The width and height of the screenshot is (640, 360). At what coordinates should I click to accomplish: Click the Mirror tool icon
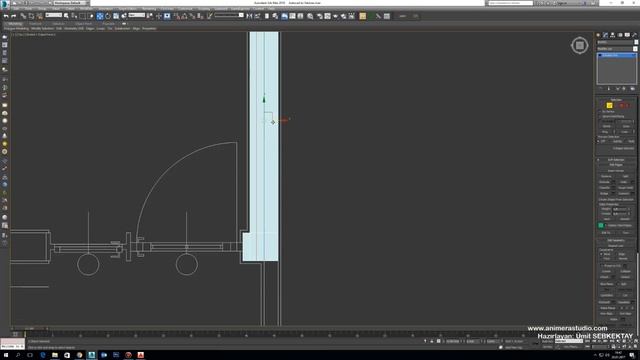[x=249, y=16]
